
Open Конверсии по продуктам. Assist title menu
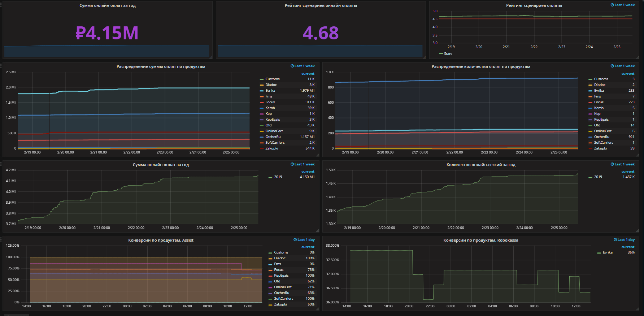pos(161,240)
